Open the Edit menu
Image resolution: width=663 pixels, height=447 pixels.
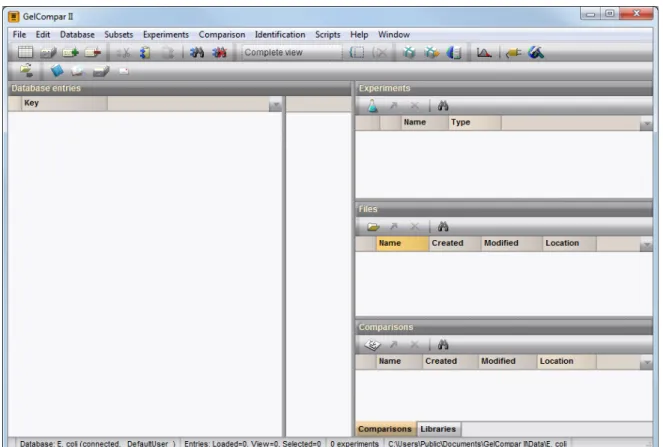pos(43,35)
